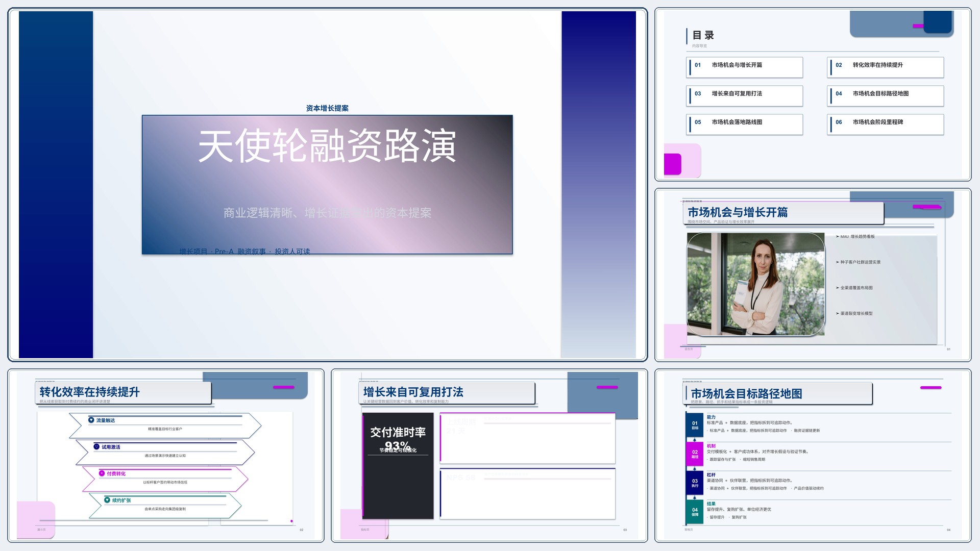980x551 pixels.
Task: Click the magenta square on the 目录 slide
Action: tap(673, 164)
